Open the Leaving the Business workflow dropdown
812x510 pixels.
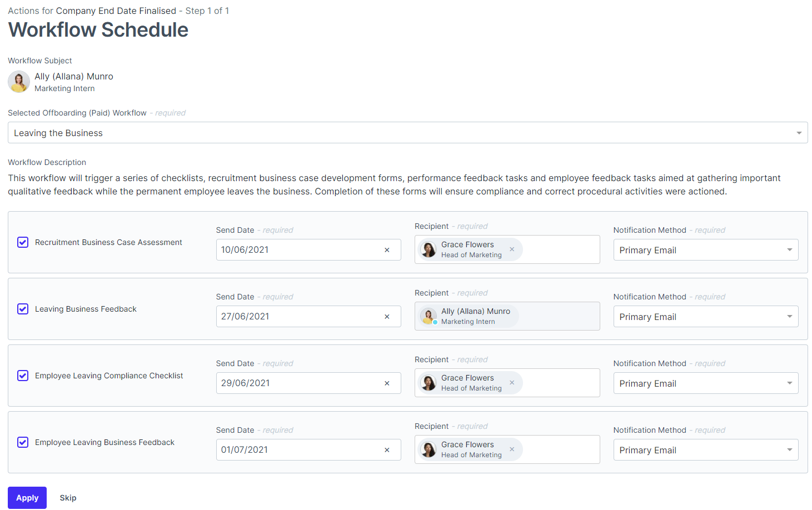pyautogui.click(x=407, y=133)
